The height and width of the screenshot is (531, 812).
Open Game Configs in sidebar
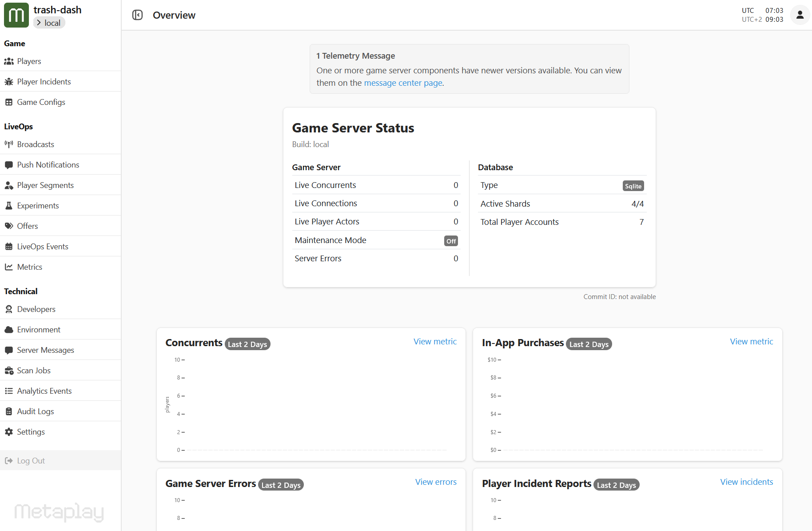[41, 102]
